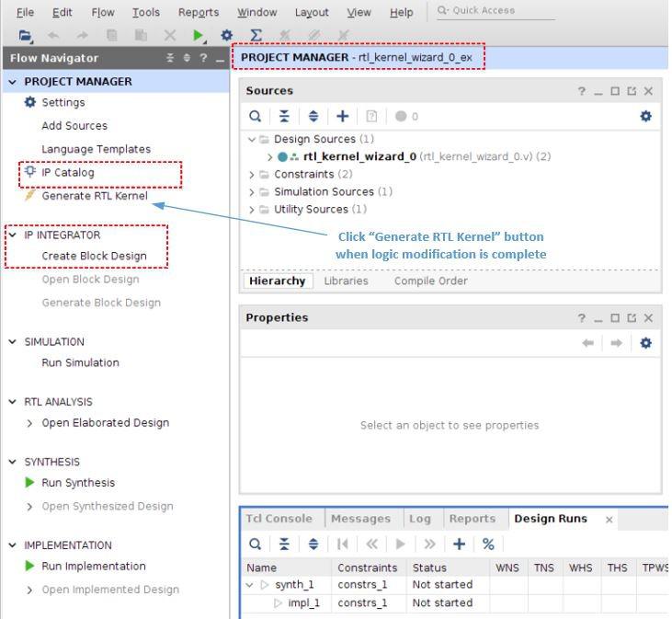Collapse the RTL ANALYSIS section

pyautogui.click(x=13, y=402)
